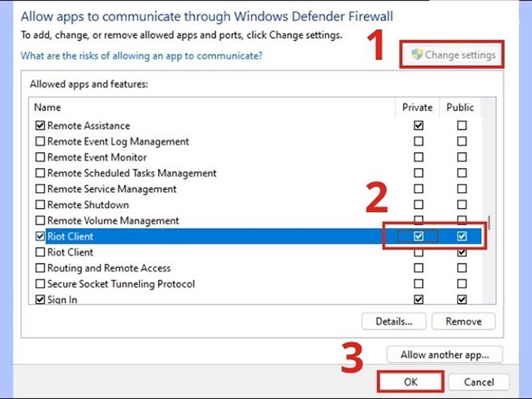The width and height of the screenshot is (532, 399).
Task: Click the OK button
Action: tap(410, 382)
